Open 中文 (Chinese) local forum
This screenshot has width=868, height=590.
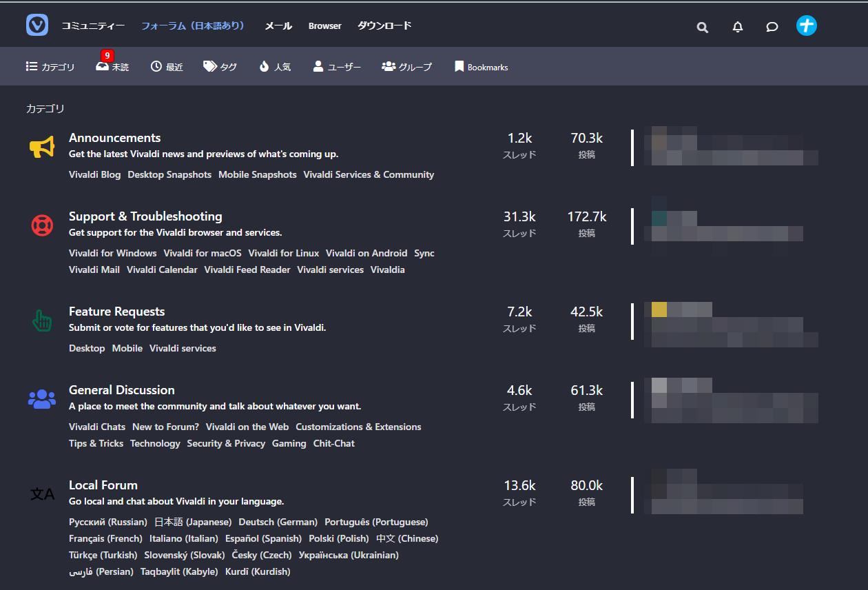407,538
